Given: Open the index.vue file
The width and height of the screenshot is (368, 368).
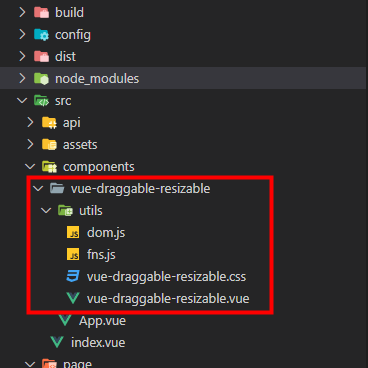Looking at the screenshot, I should pyautogui.click(x=98, y=343).
